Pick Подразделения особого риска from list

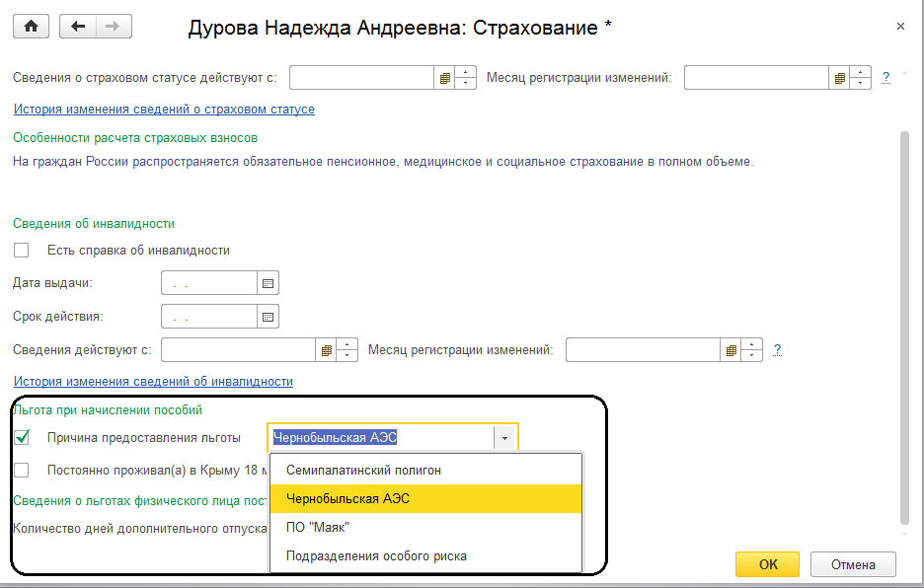coord(376,556)
